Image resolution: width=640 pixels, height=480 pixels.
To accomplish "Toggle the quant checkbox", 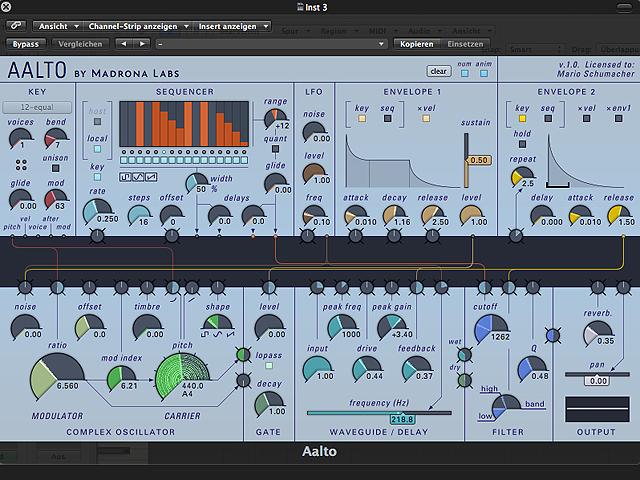I will tap(276, 149).
